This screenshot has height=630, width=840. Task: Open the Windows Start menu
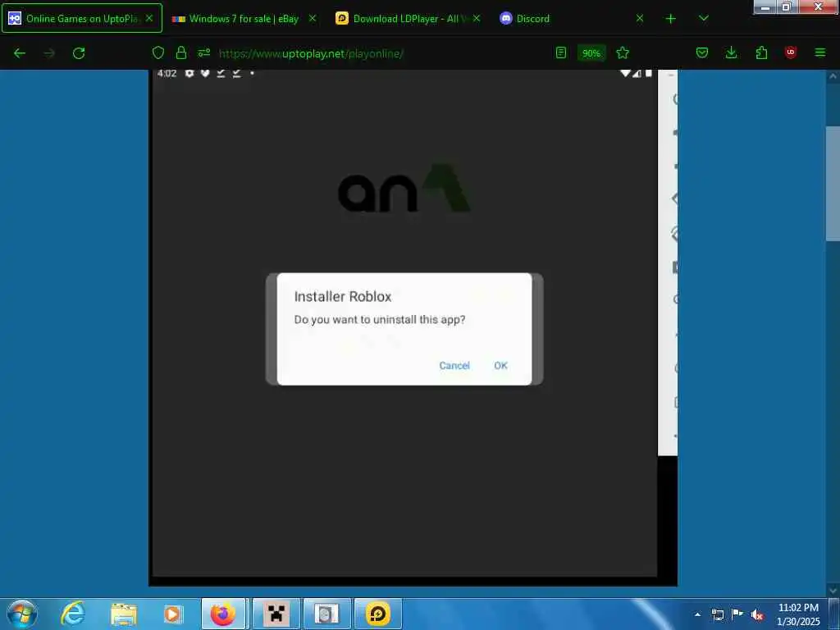pos(22,614)
